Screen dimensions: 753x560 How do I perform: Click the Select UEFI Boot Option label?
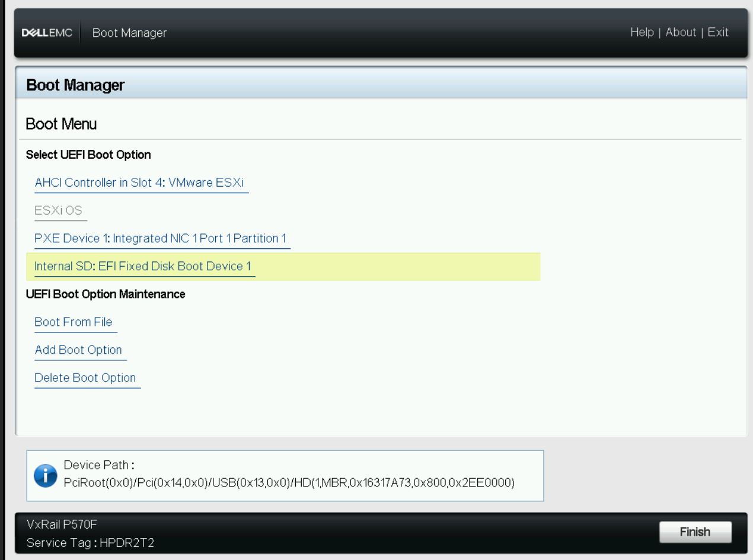tap(88, 155)
